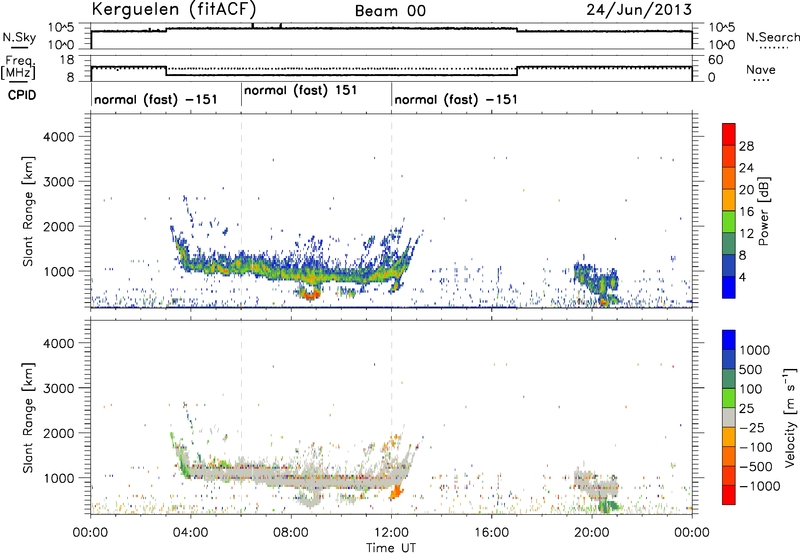The width and height of the screenshot is (800, 554).
Task: Click the dashed 12:00 marker line in velocity panel
Action: [x=392, y=417]
